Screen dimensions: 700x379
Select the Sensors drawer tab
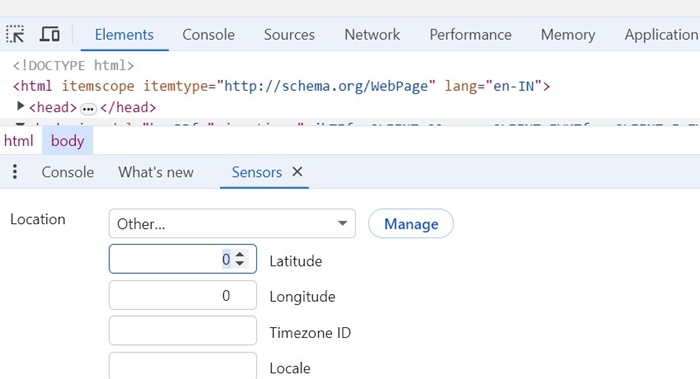tap(257, 172)
